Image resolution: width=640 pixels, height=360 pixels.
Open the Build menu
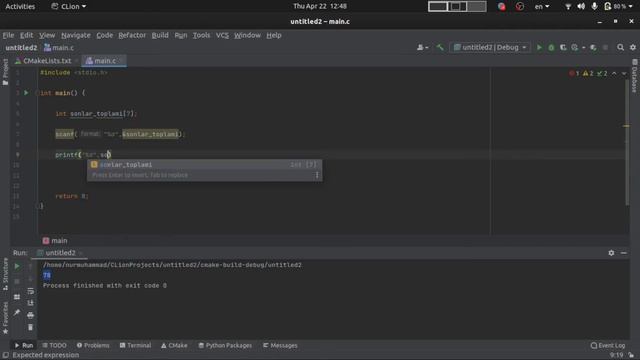[160, 35]
